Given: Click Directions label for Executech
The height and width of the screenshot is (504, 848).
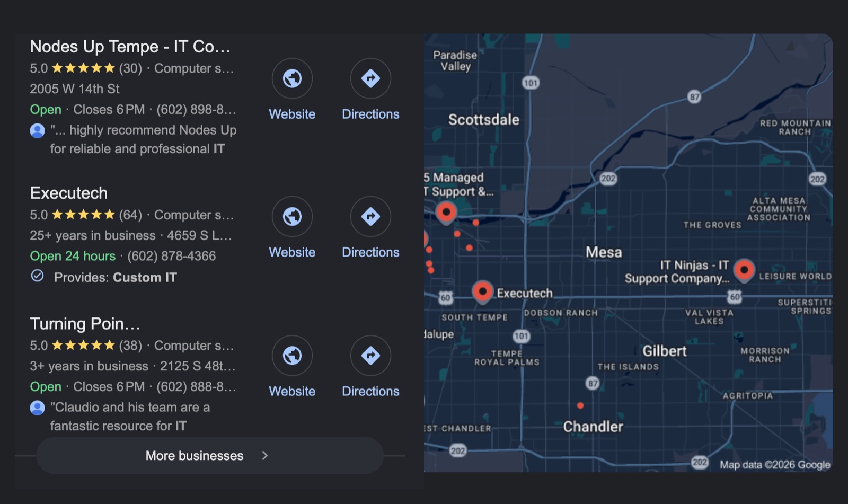Looking at the screenshot, I should click(x=370, y=252).
